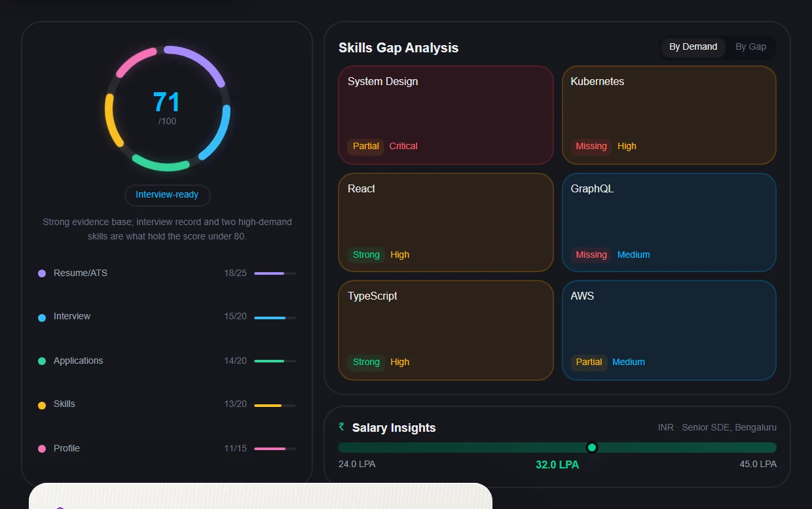Click the Applications progress bar
The width and height of the screenshot is (812, 509).
tap(275, 361)
